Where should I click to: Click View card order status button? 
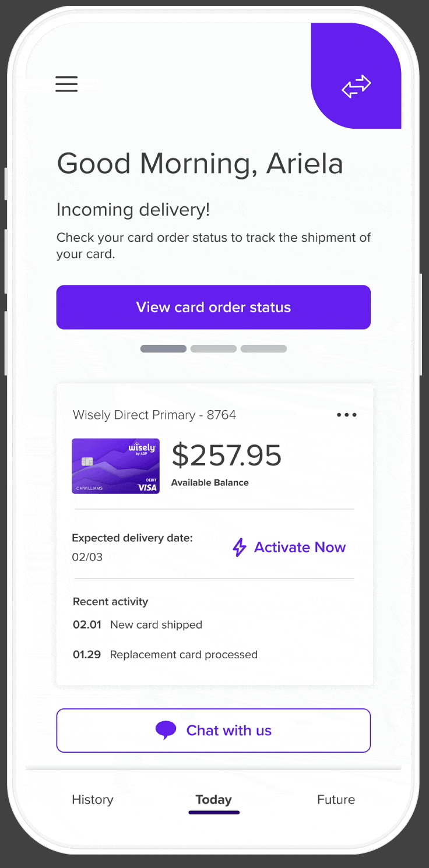pyautogui.click(x=213, y=307)
